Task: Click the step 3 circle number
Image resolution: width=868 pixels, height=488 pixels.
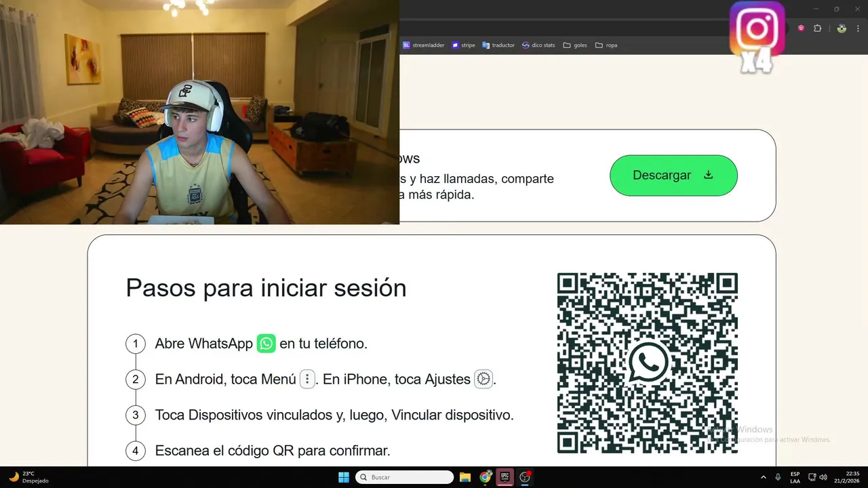Action: coord(136,415)
